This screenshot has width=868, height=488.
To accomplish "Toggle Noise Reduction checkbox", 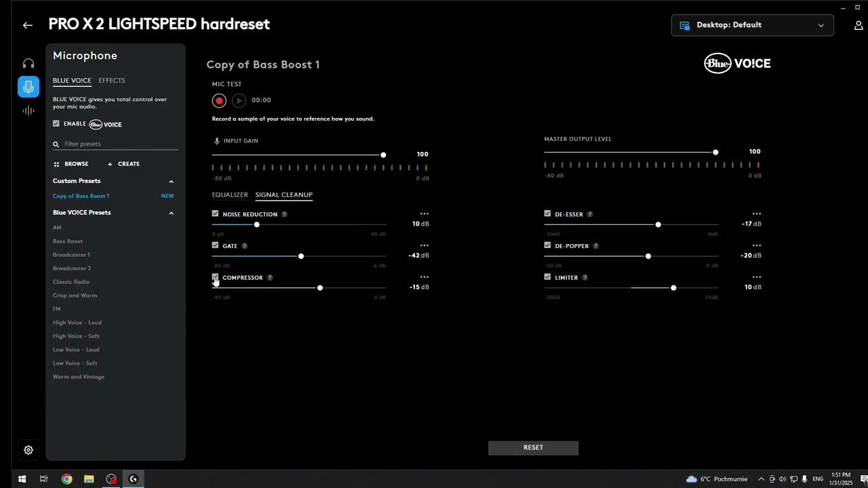I will [x=216, y=213].
